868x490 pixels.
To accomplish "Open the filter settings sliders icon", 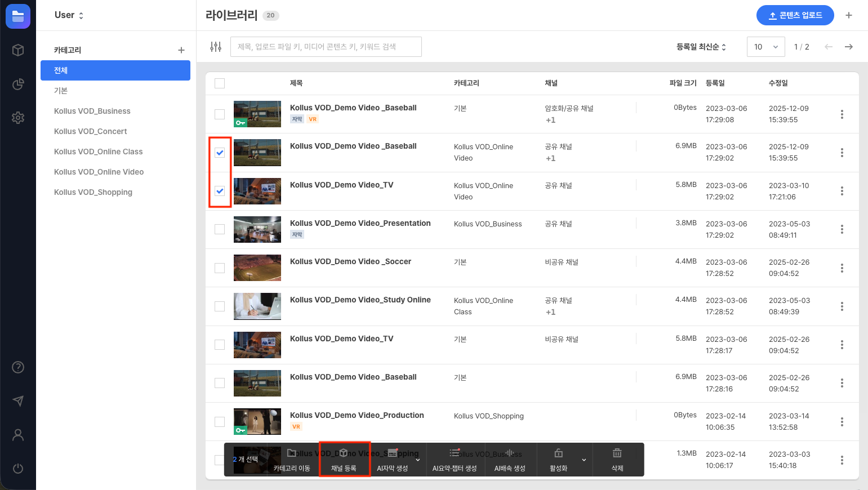I will [216, 47].
